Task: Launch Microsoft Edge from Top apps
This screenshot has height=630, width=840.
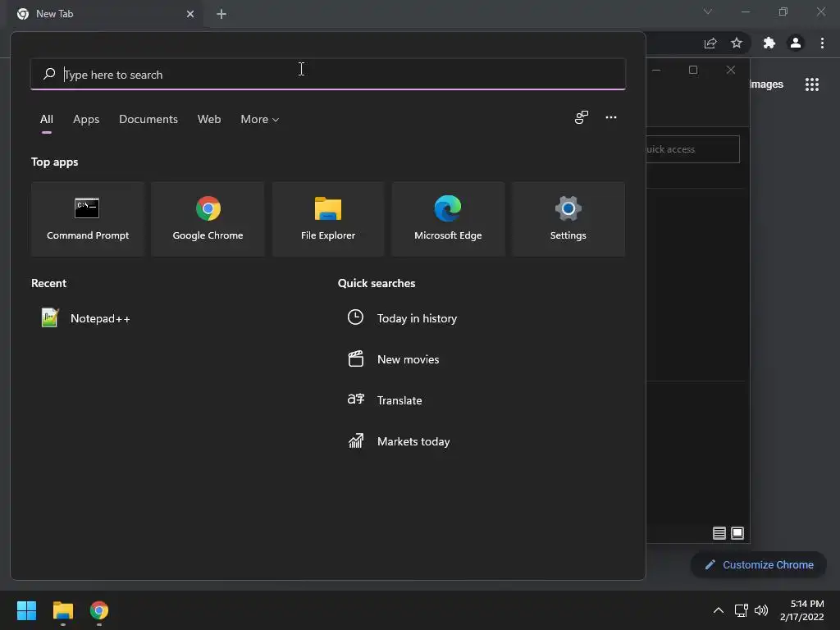Action: pyautogui.click(x=448, y=219)
